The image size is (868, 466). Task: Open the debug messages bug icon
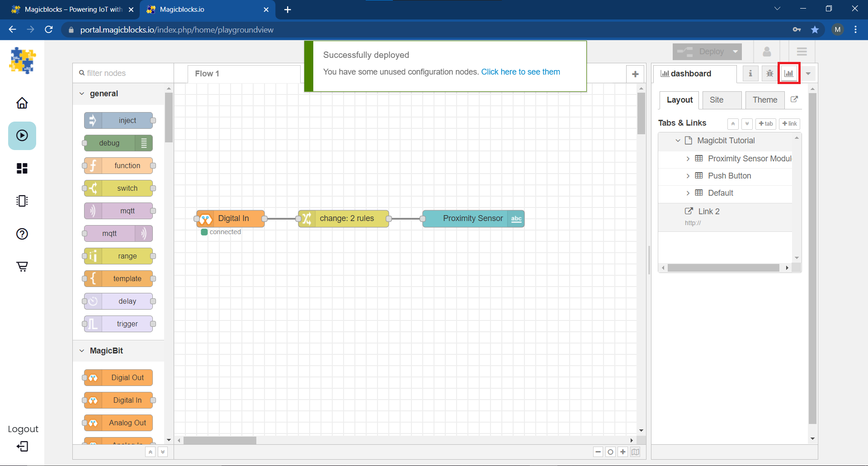[x=769, y=73]
